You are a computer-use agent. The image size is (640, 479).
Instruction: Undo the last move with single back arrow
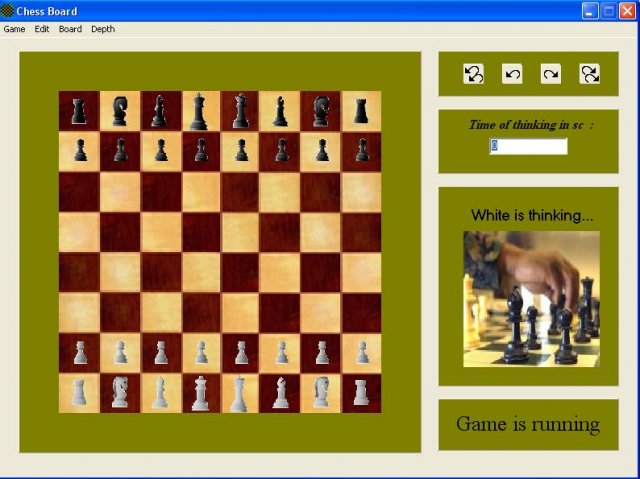point(512,74)
